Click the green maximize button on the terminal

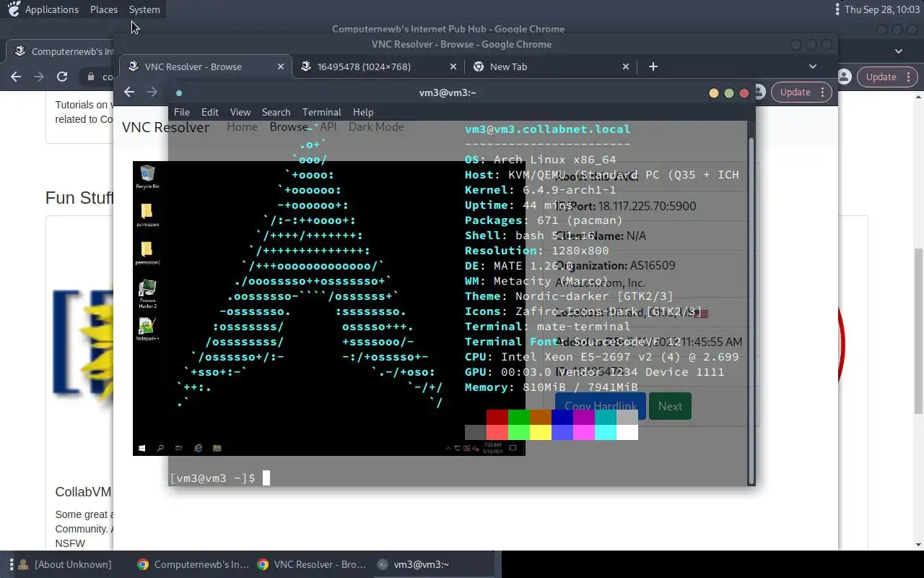click(x=729, y=93)
